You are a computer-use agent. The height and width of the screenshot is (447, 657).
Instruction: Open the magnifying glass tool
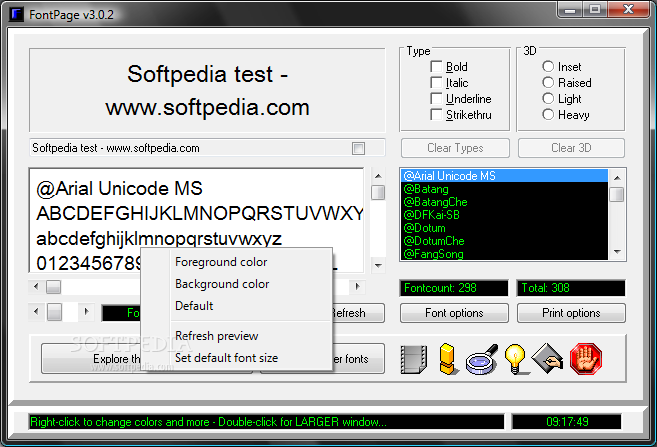point(482,359)
